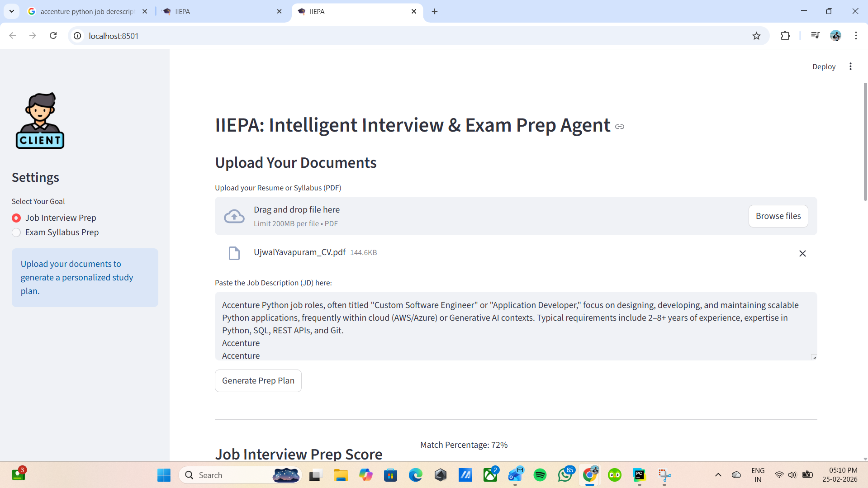The height and width of the screenshot is (488, 868).
Task: Close the middle IIEPA tab
Action: pyautogui.click(x=279, y=11)
